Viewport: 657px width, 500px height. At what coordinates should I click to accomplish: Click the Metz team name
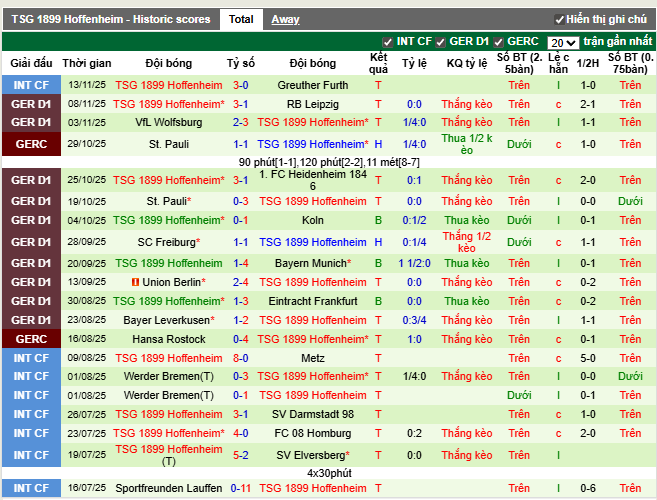(313, 358)
